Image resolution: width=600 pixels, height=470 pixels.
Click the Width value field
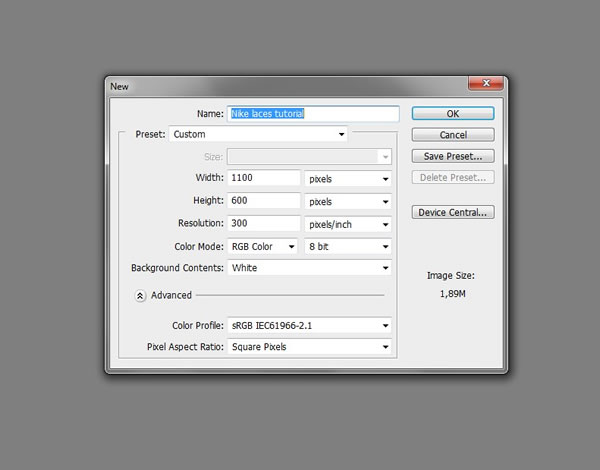coord(264,178)
